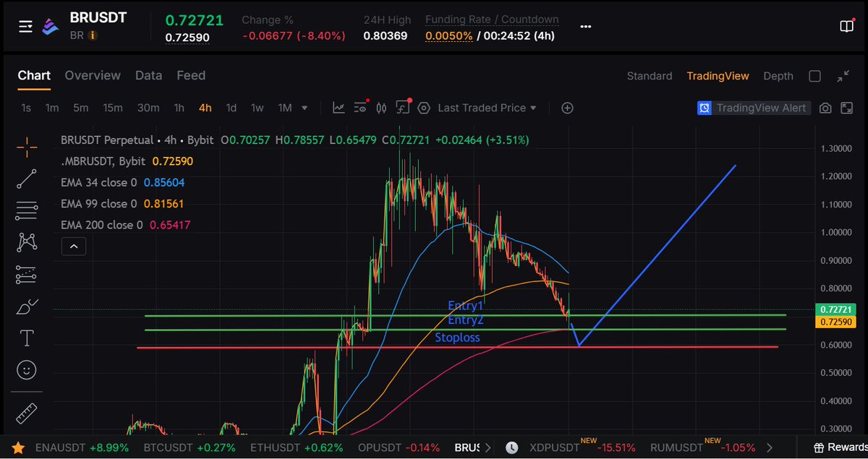Select the trend line drawing tool
This screenshot has height=459, width=868.
[x=27, y=179]
